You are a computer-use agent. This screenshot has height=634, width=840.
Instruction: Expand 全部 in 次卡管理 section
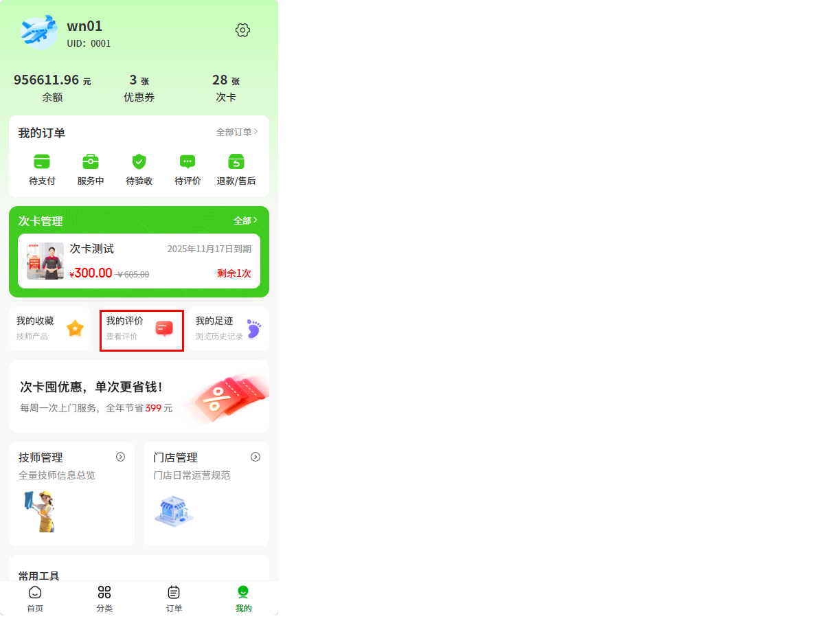tap(245, 220)
